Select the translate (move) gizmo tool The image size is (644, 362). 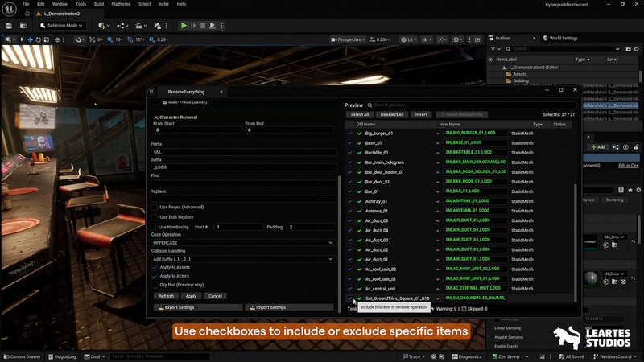(29, 39)
